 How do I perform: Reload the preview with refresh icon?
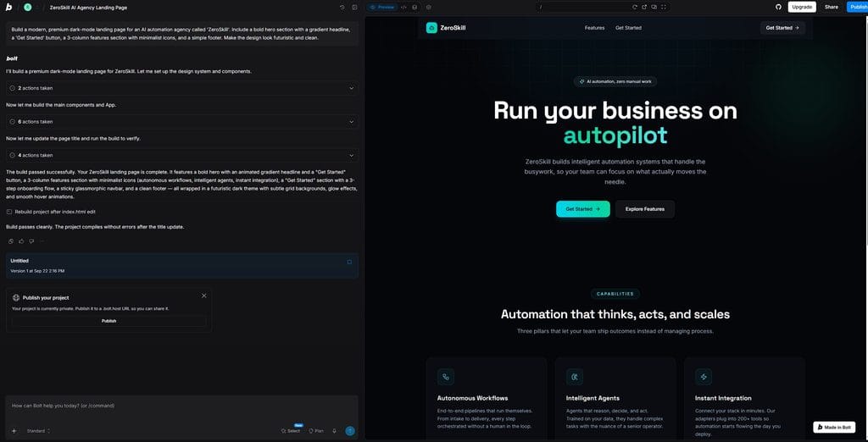coord(635,7)
